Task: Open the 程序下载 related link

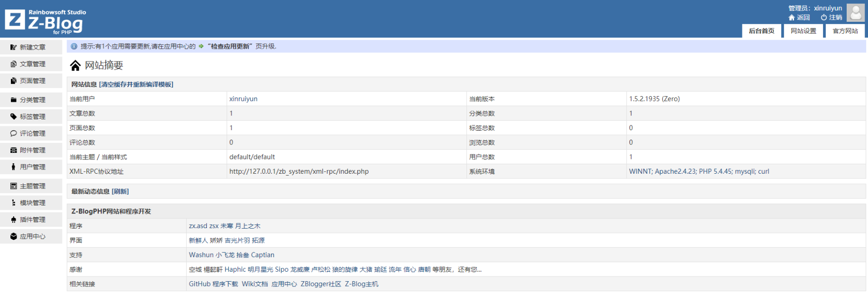Action: pos(225,284)
